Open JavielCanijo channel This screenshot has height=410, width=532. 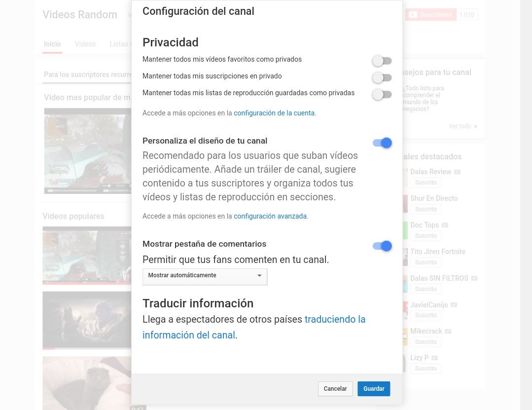click(429, 305)
